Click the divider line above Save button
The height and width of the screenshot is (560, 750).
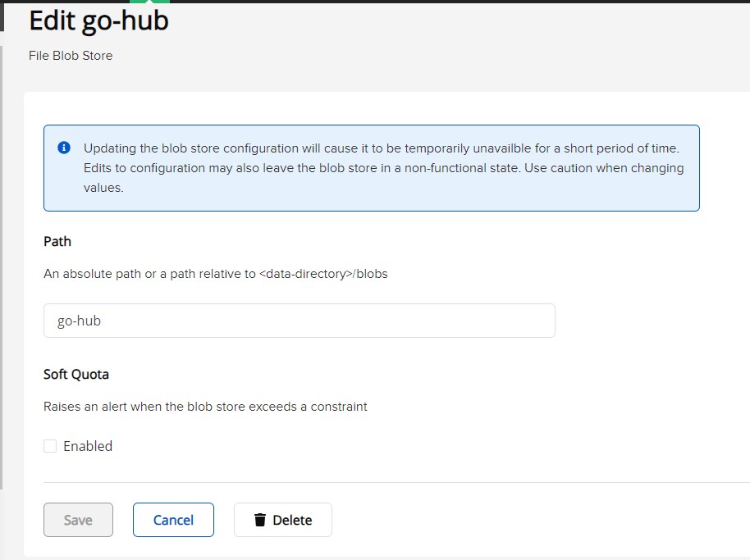(x=394, y=482)
